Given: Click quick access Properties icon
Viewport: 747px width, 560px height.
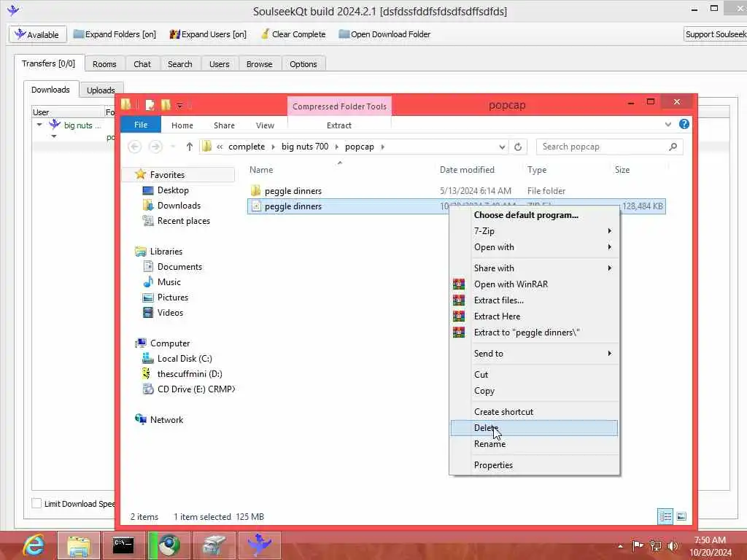Looking at the screenshot, I should coord(150,105).
